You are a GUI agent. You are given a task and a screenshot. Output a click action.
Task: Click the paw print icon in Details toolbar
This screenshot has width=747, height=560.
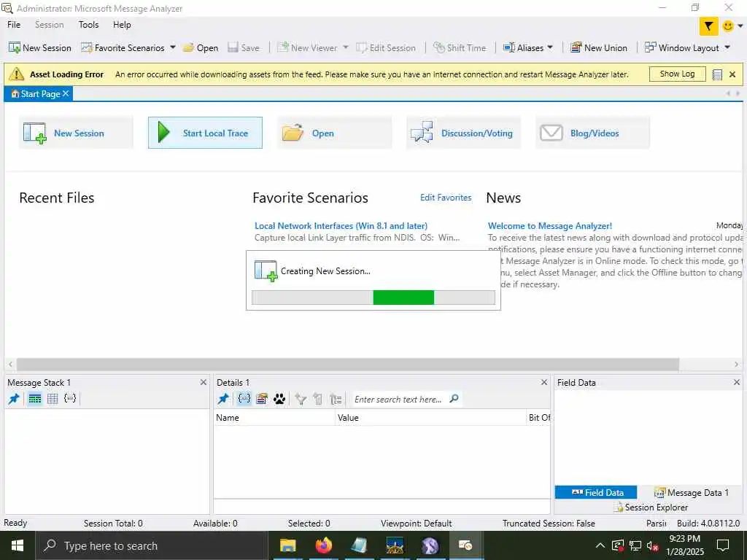(279, 399)
